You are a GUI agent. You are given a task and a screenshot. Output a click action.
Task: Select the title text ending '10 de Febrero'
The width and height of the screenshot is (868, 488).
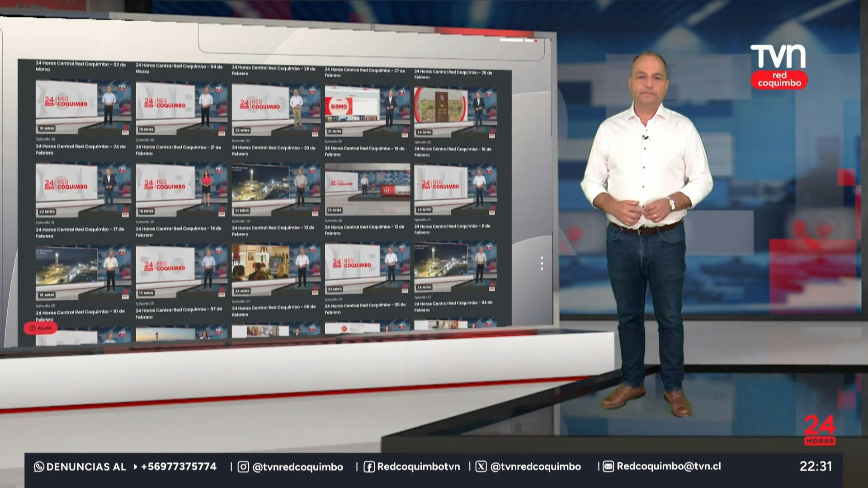(80, 315)
